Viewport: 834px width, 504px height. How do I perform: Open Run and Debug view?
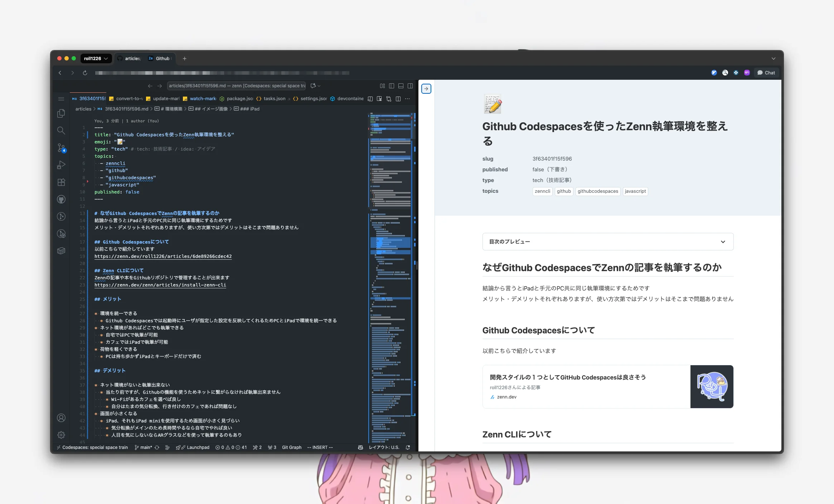click(61, 165)
